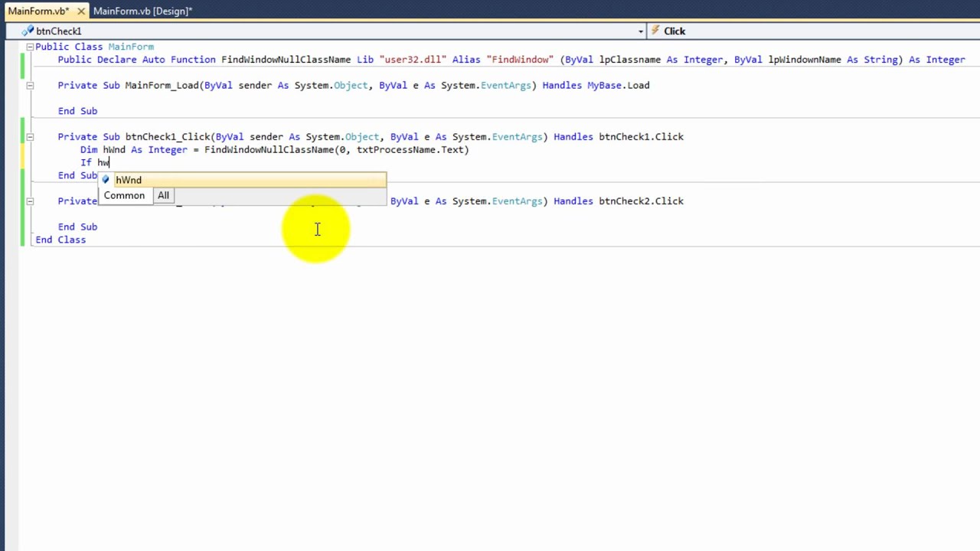
Task: Click txtProcessName.Text in the Dim line
Action: [x=410, y=150]
